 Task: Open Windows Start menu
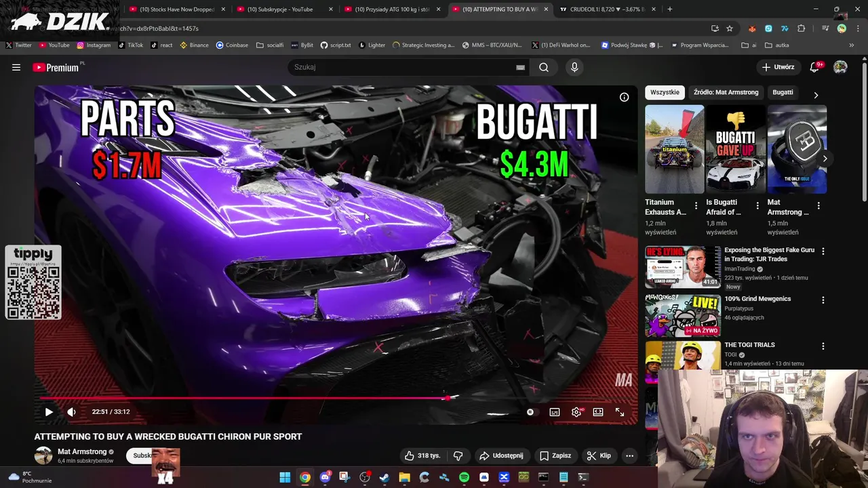(x=285, y=477)
